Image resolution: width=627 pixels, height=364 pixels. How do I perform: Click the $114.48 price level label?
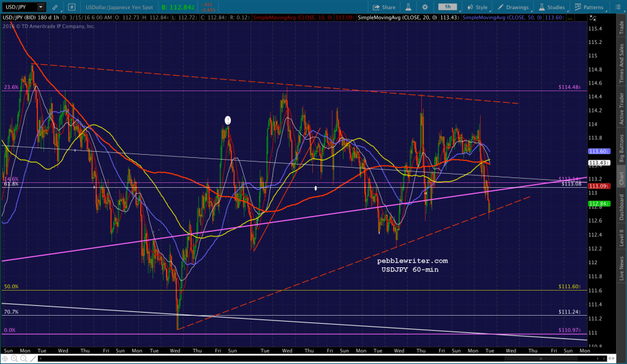[569, 87]
